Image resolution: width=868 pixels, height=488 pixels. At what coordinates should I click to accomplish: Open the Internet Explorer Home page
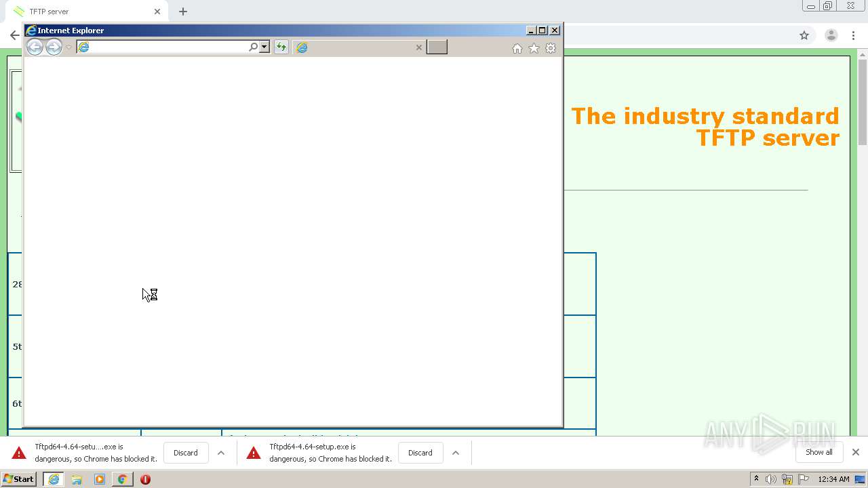point(517,48)
